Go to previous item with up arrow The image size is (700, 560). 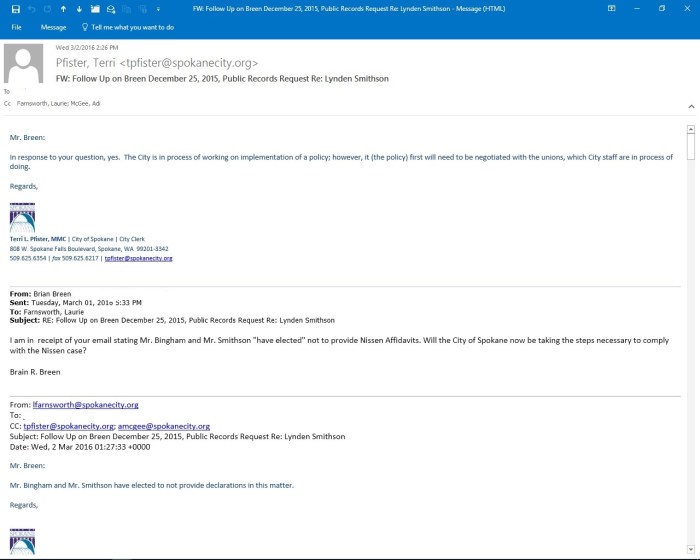tap(63, 8)
